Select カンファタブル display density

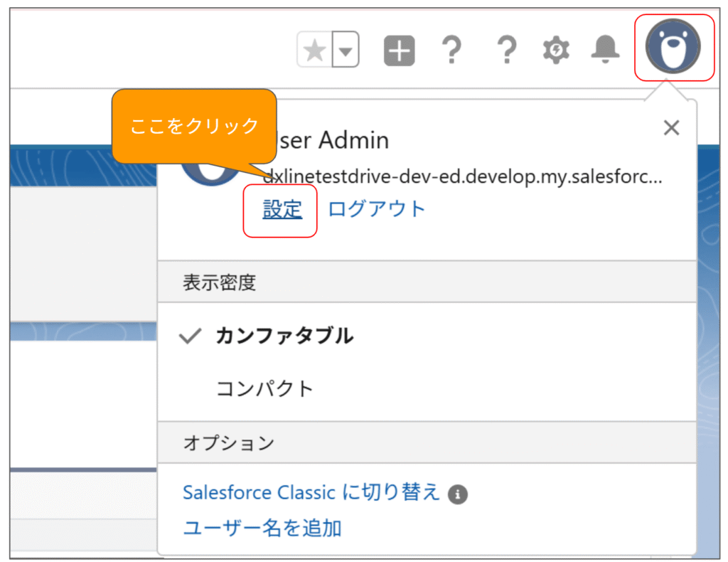[x=284, y=336]
